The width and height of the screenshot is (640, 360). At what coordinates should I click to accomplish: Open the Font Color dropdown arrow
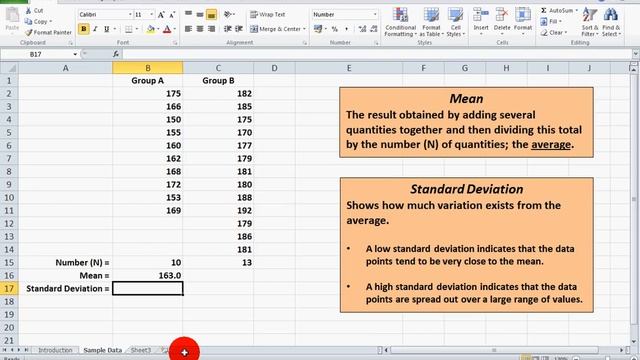[x=174, y=29]
